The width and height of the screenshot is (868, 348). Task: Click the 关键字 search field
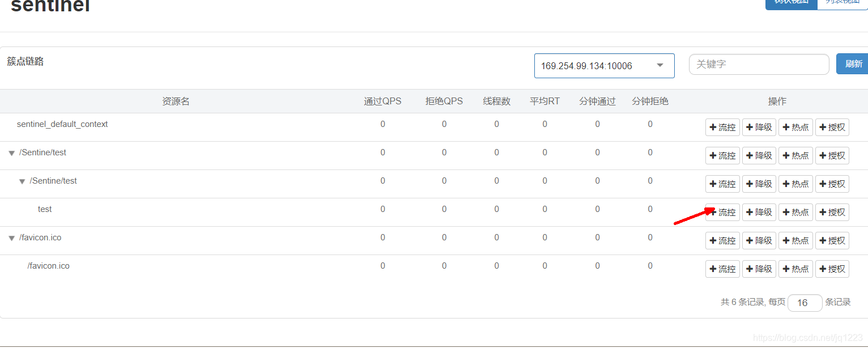pos(759,64)
